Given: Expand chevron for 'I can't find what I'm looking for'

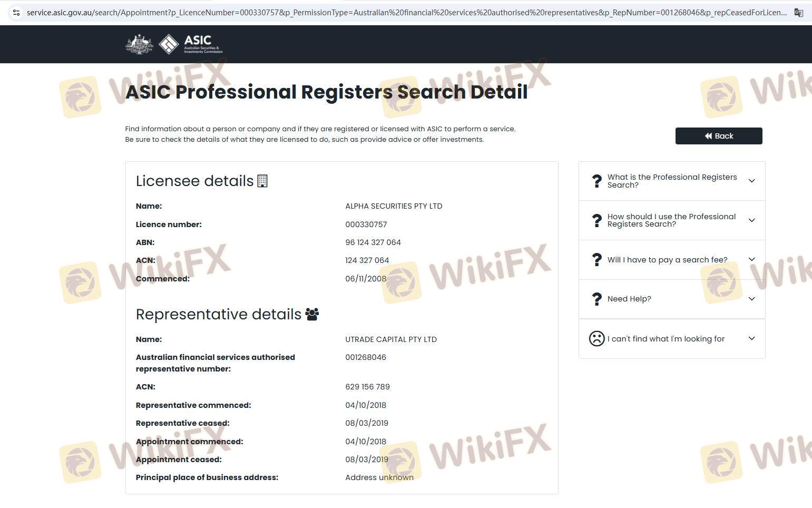Looking at the screenshot, I should [751, 338].
